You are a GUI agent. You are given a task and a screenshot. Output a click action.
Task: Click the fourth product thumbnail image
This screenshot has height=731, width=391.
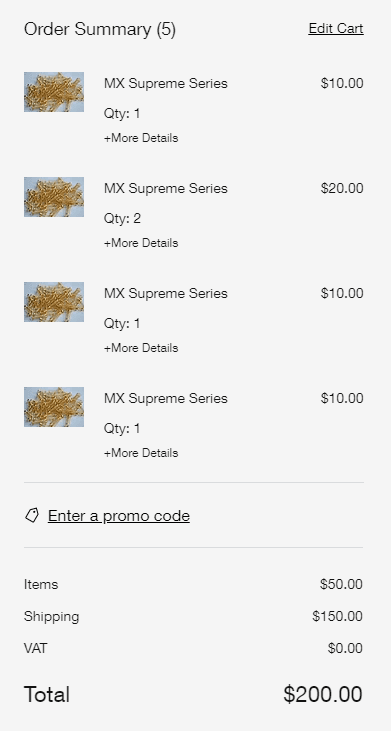[54, 407]
